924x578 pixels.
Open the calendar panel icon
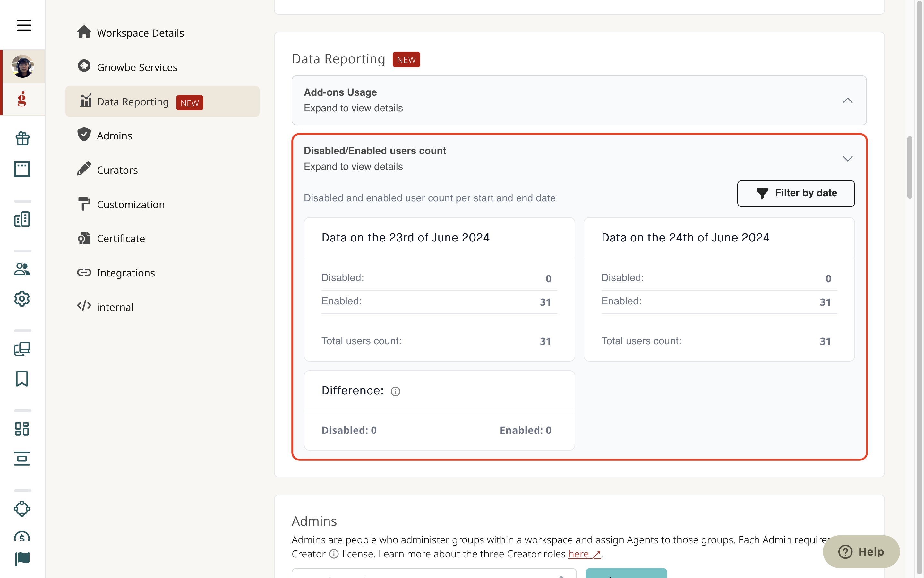[22, 169]
